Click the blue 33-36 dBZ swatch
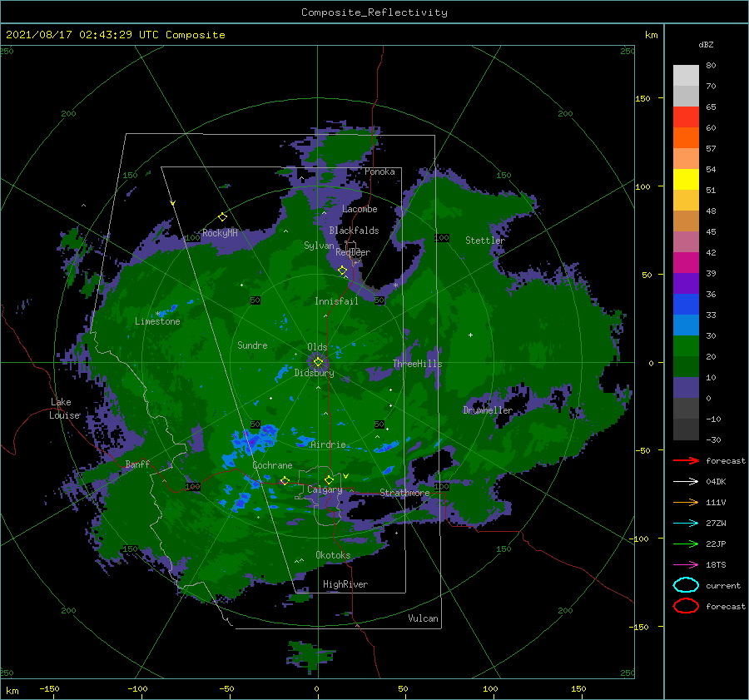Screen dimensions: 749x700 click(686, 304)
